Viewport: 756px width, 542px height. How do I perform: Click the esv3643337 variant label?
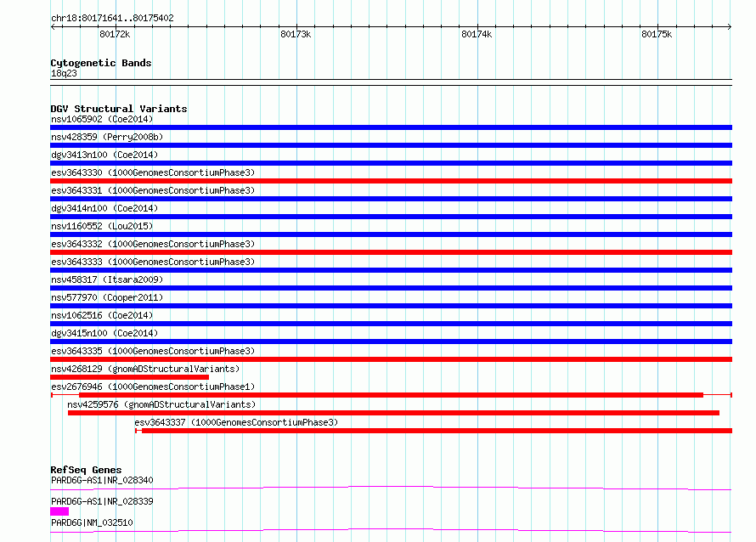[x=236, y=422]
